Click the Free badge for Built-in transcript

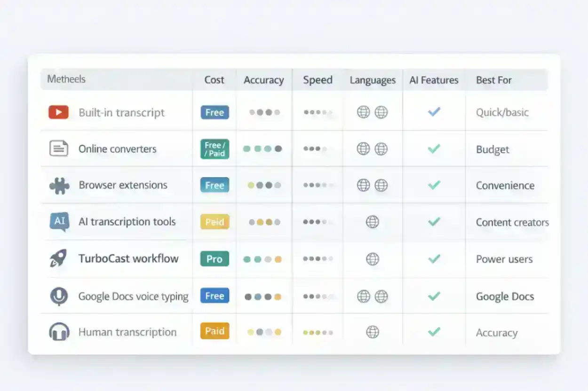pos(215,112)
